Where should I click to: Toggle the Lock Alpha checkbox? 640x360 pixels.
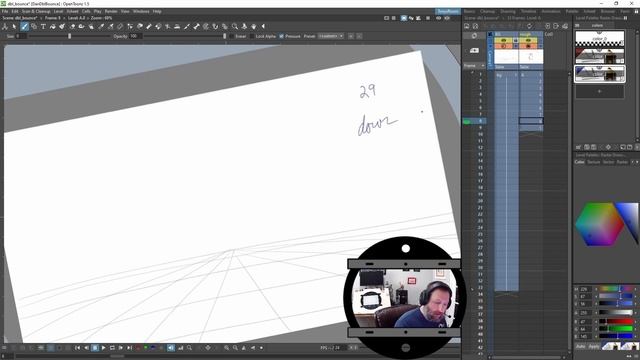[251, 36]
